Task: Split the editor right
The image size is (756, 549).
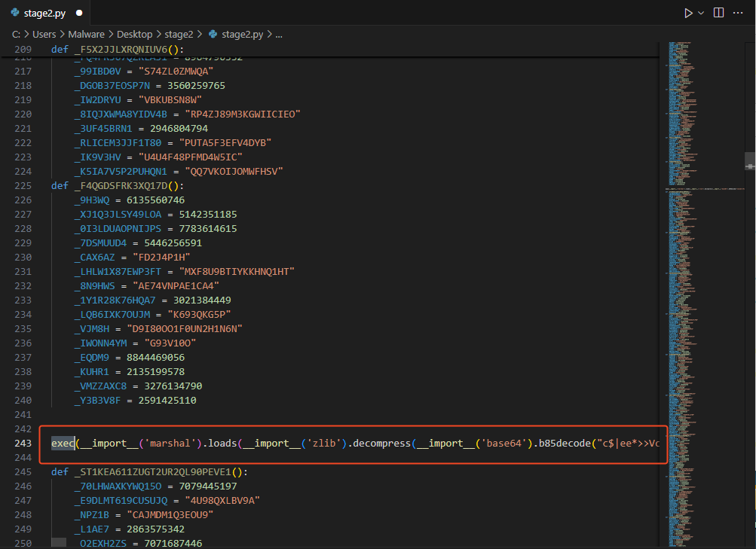Action: point(718,13)
